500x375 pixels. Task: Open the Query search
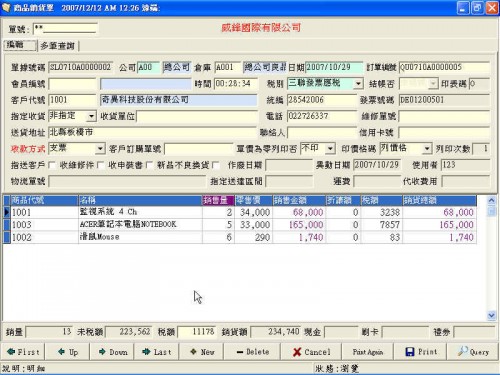473,352
